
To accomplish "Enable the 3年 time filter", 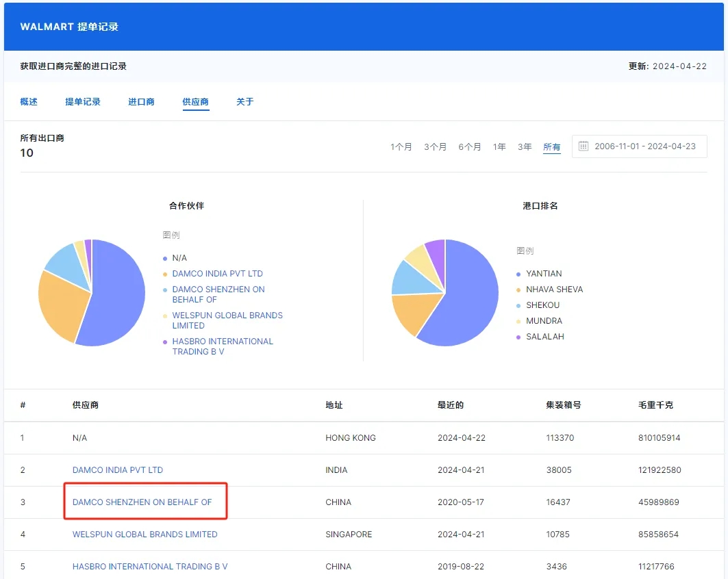I will (525, 146).
